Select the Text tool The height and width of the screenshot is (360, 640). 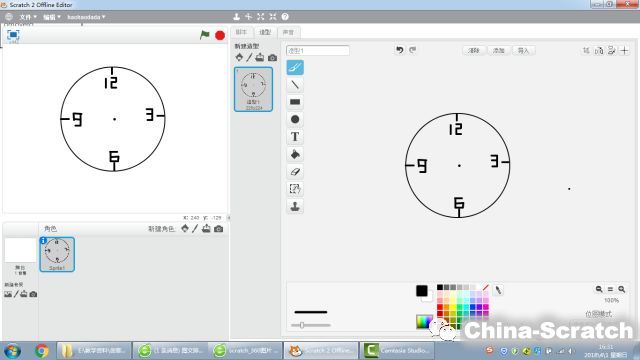295,137
